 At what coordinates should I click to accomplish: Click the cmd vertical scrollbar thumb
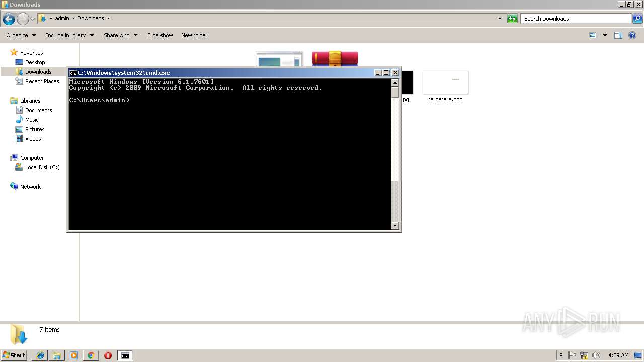point(395,93)
